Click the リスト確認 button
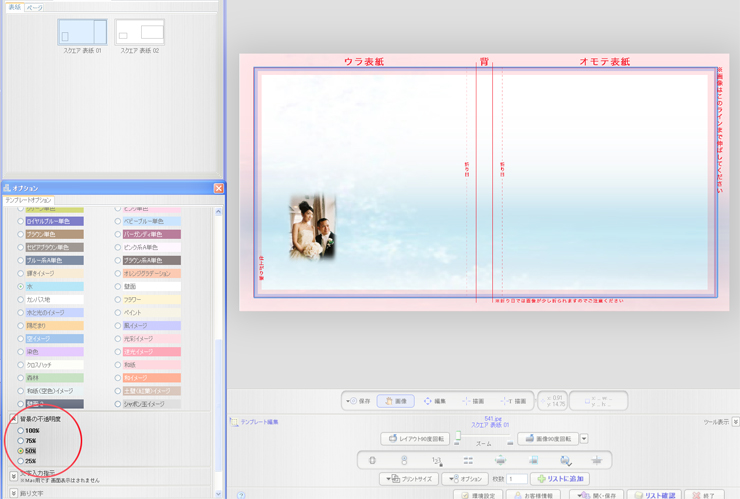 (x=654, y=495)
